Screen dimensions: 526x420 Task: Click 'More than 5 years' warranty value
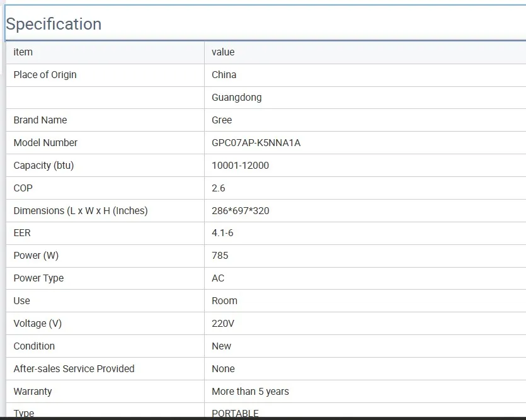point(250,392)
